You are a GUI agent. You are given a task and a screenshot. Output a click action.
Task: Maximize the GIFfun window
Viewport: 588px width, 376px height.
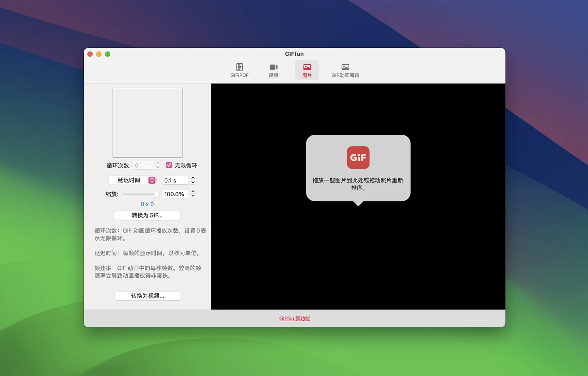108,54
